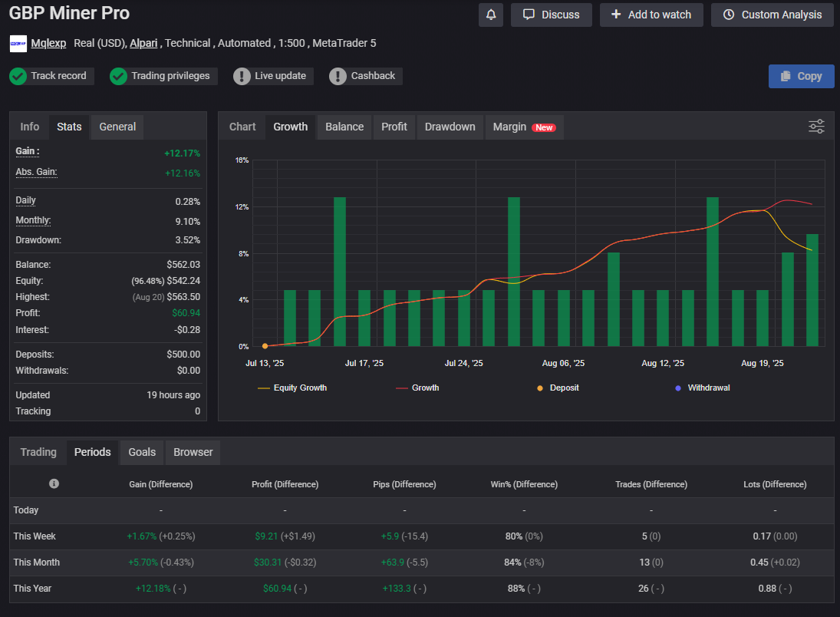
Task: Click the Track record green checkmark icon
Action: point(18,76)
